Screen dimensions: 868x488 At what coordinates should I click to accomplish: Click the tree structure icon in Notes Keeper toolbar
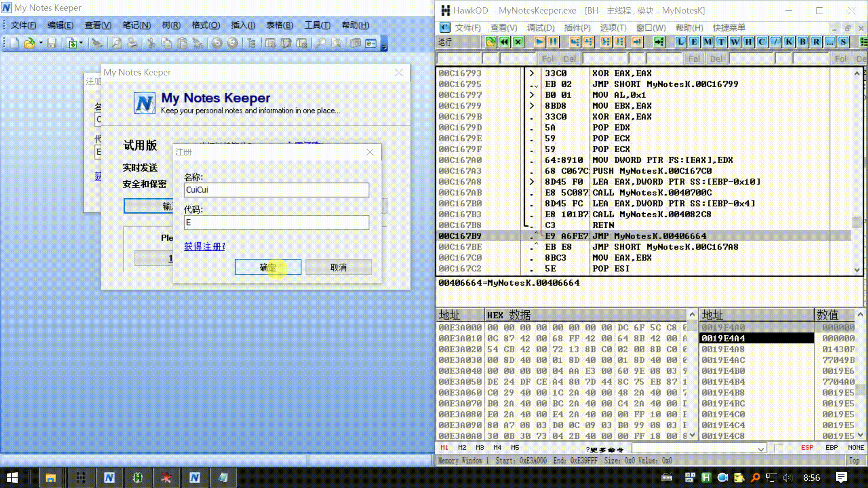pyautogui.click(x=252, y=43)
